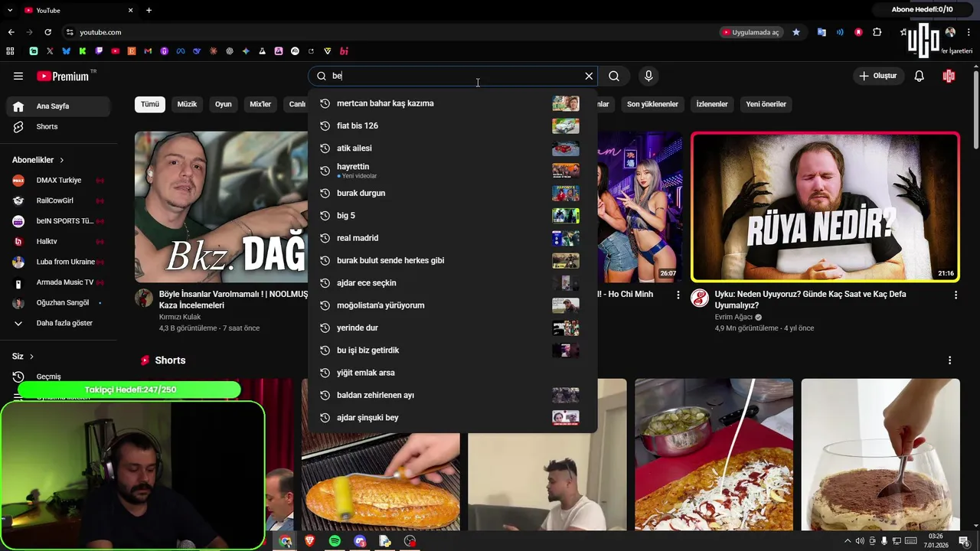
Task: Open the X (Twitter) bookmark
Action: pos(50,51)
